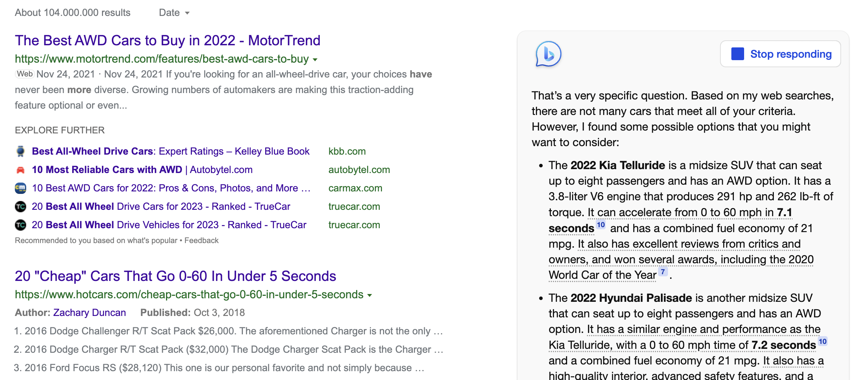Click the CarMax favicon icon
Image resolution: width=868 pixels, height=380 pixels.
point(21,188)
